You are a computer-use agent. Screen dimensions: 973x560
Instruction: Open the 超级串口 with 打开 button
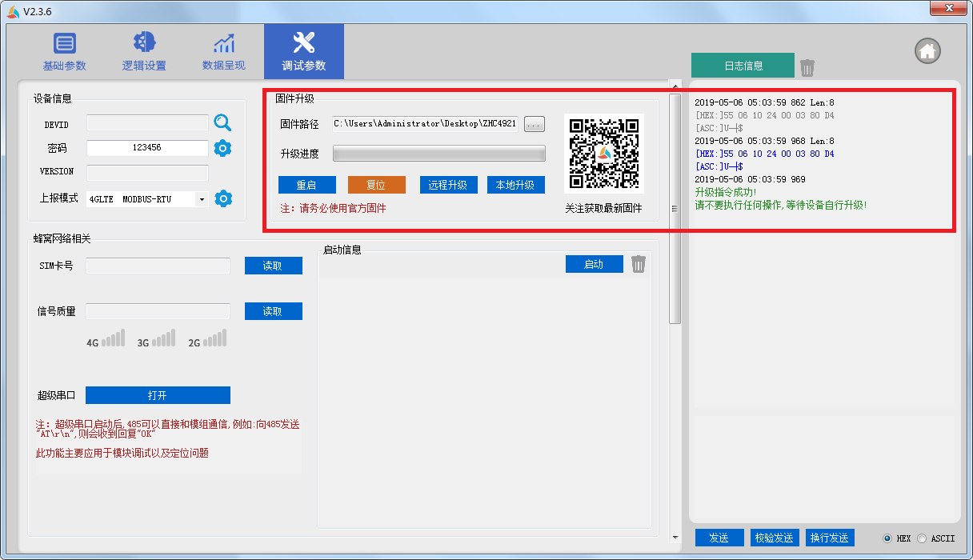click(158, 395)
